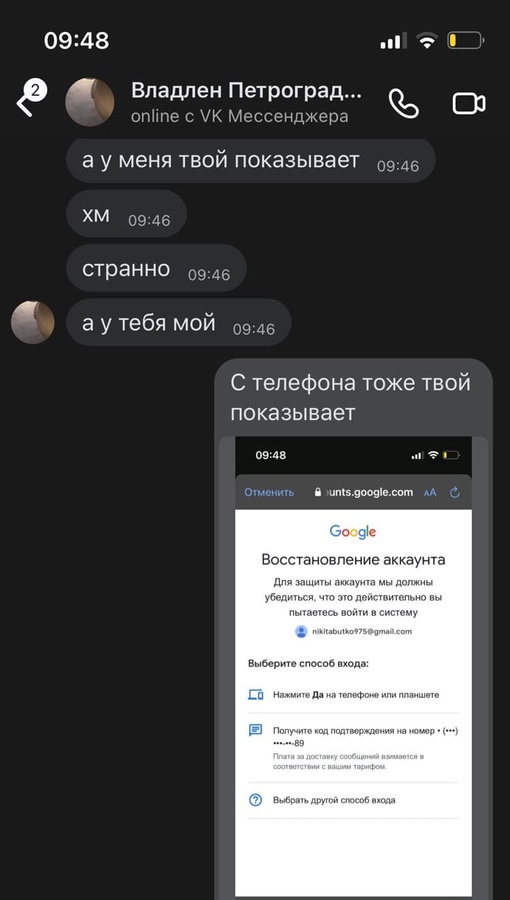This screenshot has height=900, width=510.
Task: Start a voice call with Владлен
Action: 403,103
